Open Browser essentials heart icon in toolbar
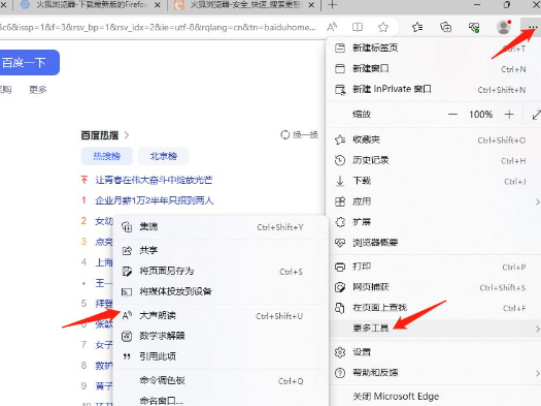 click(474, 27)
